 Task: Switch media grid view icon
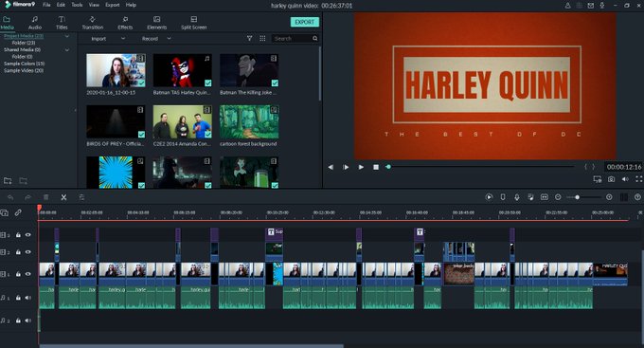coord(262,38)
